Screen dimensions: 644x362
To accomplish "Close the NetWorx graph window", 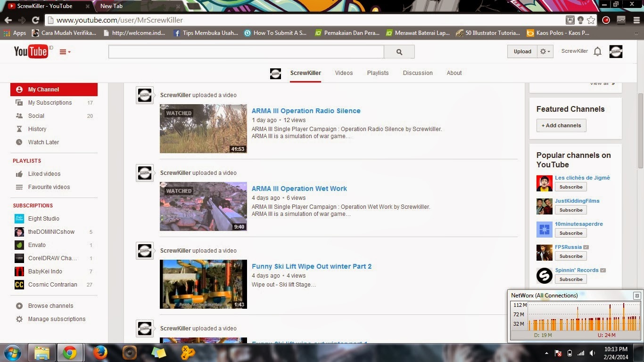I will [637, 296].
